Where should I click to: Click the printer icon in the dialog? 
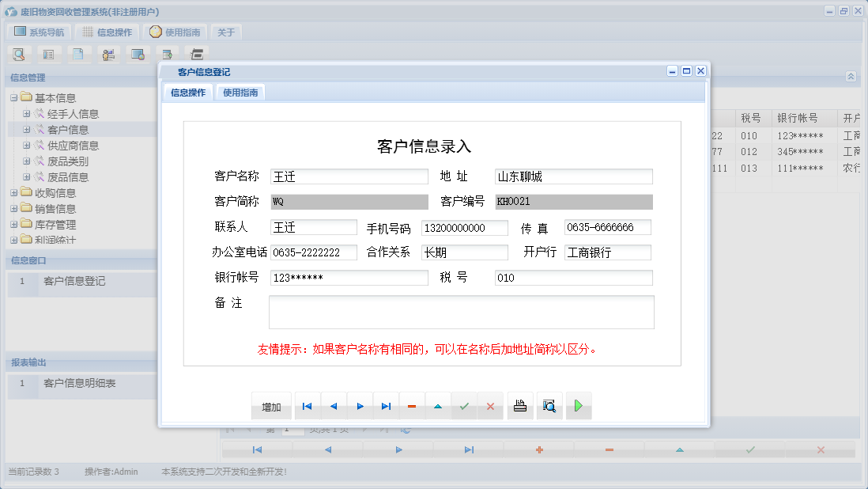click(519, 405)
